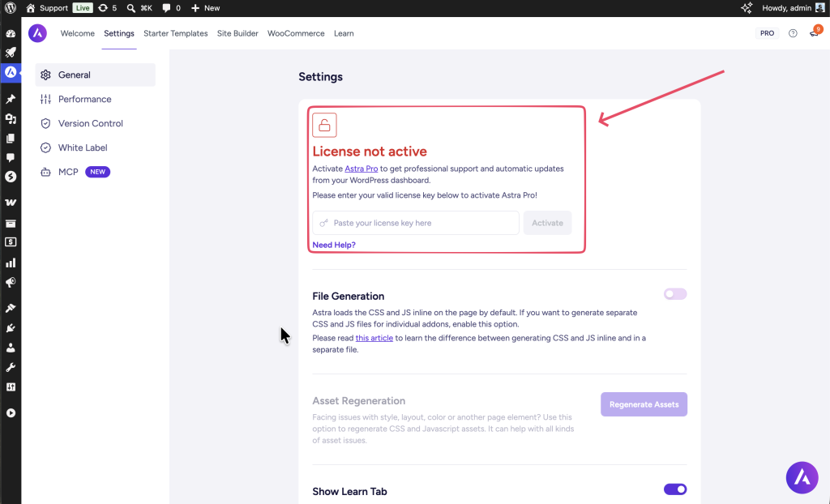Disable the Show Learn Tab toggle

(x=675, y=489)
